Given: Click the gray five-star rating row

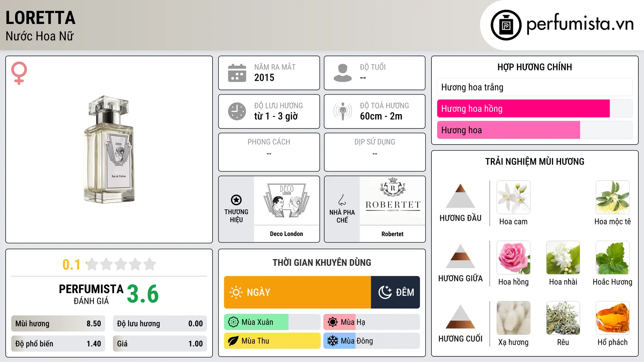Looking at the screenshot, I should [x=121, y=264].
